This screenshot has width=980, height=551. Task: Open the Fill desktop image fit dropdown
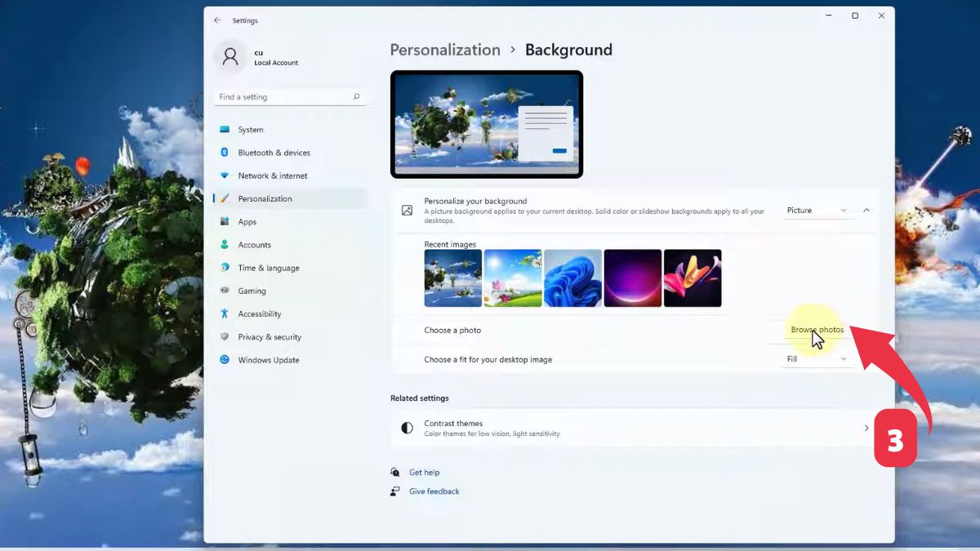817,358
